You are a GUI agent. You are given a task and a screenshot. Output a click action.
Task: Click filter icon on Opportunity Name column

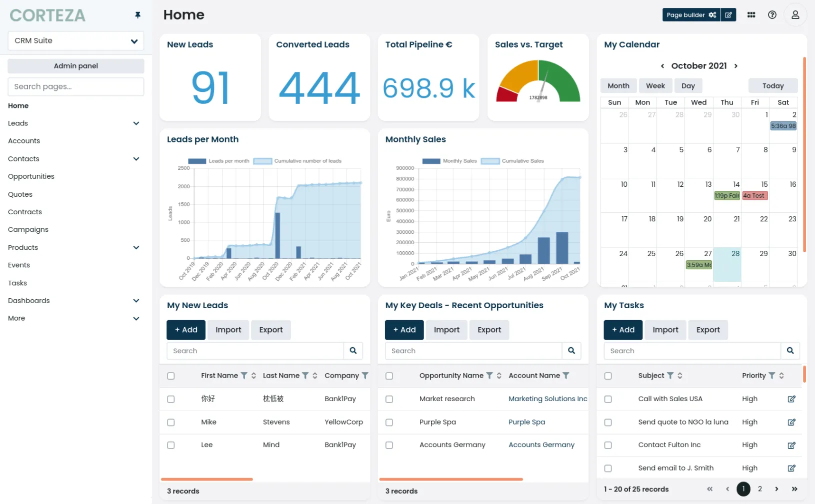489,376
